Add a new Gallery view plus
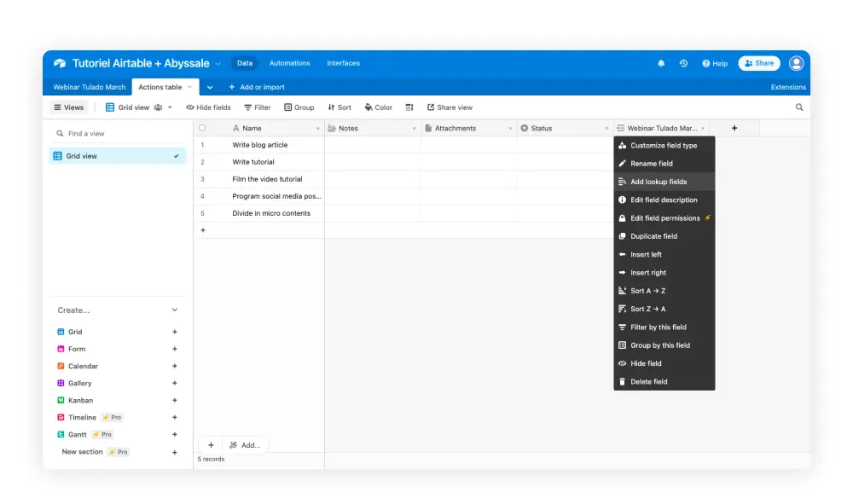The height and width of the screenshot is (504, 853). (x=175, y=383)
